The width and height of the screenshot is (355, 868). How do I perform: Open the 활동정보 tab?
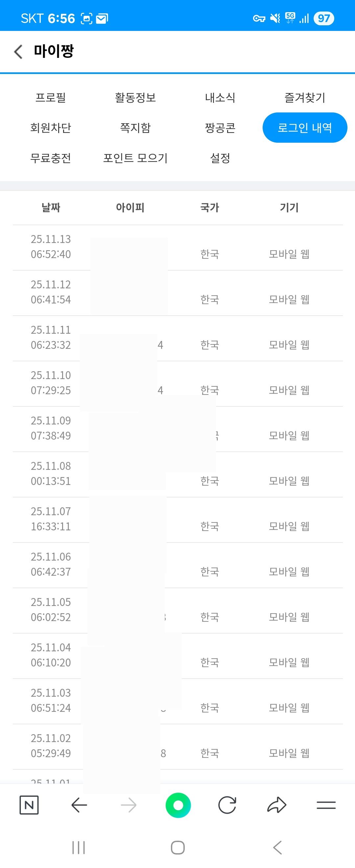tap(135, 98)
